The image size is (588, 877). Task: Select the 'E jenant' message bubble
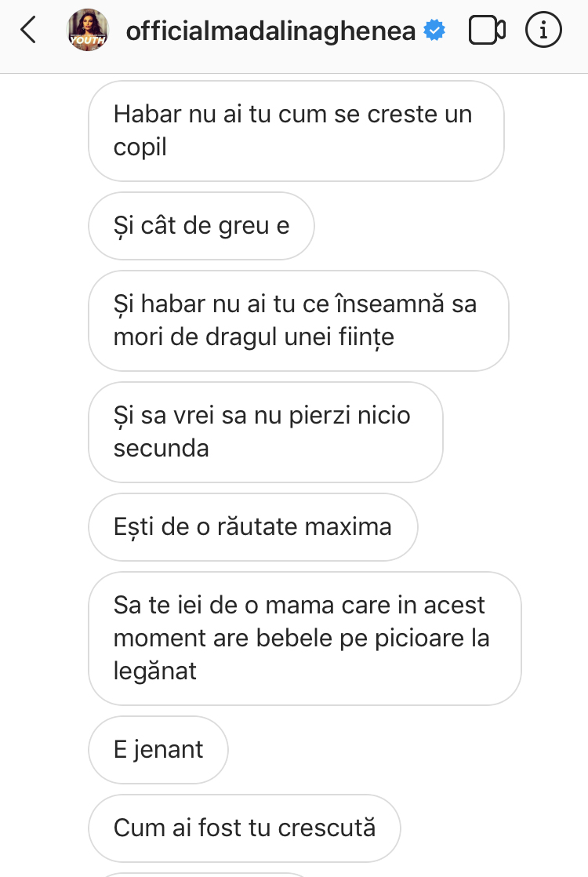click(x=158, y=749)
